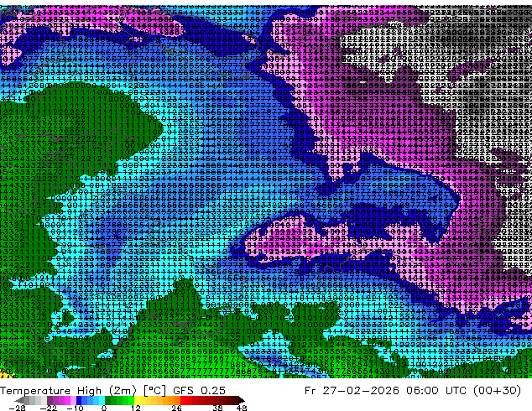Click the "06:00 UTC" time label
This screenshot has width=532, height=411.
coord(437,391)
